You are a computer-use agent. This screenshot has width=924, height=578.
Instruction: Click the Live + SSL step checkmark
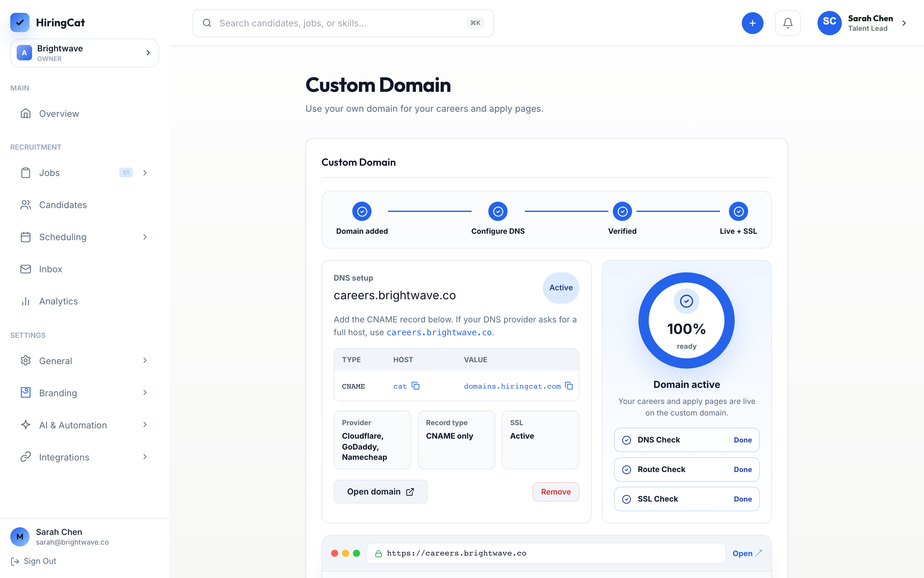tap(739, 211)
